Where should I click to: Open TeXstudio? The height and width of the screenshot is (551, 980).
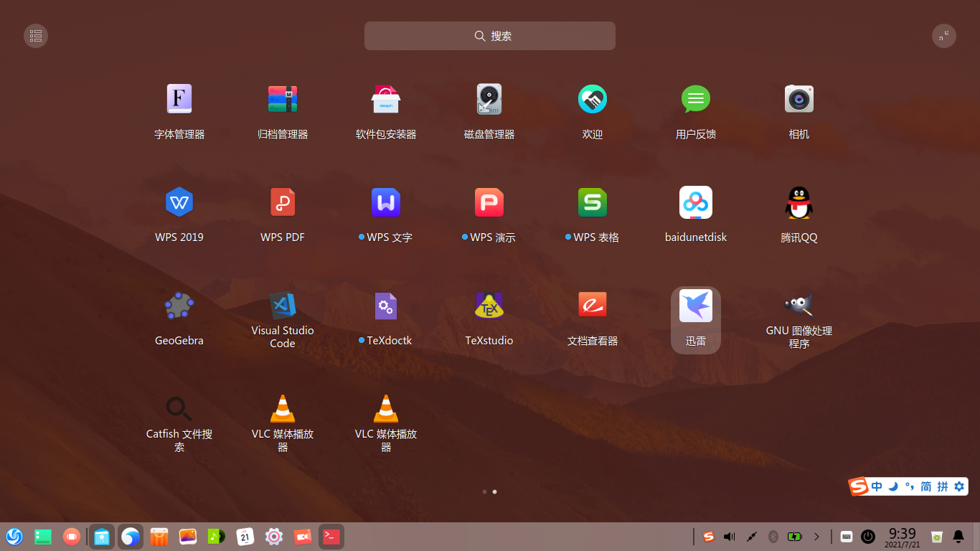489,306
